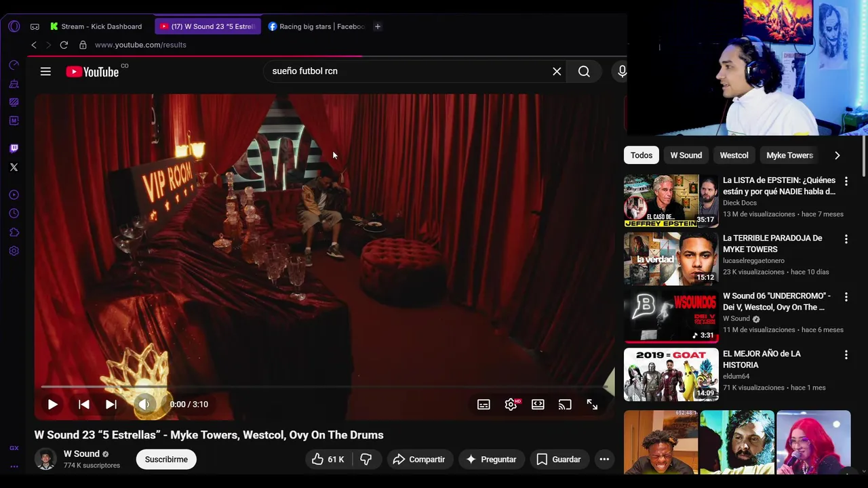Dislike the video

366,460
